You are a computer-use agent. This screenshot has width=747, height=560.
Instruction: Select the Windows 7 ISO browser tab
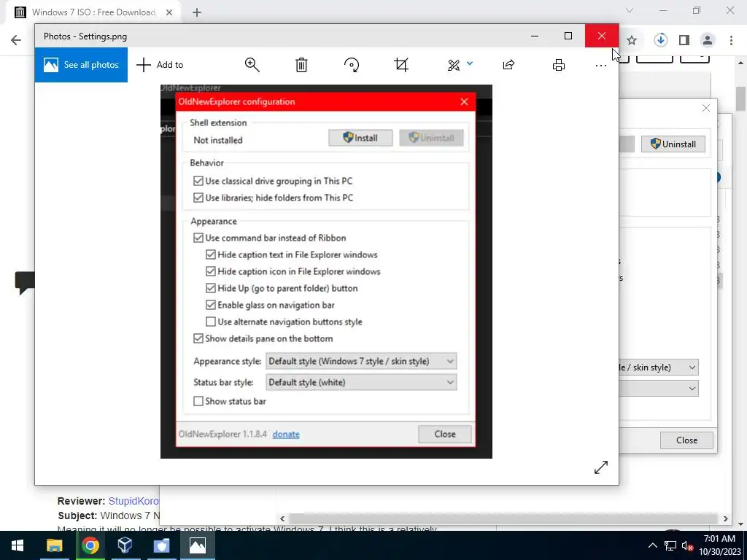(x=93, y=12)
